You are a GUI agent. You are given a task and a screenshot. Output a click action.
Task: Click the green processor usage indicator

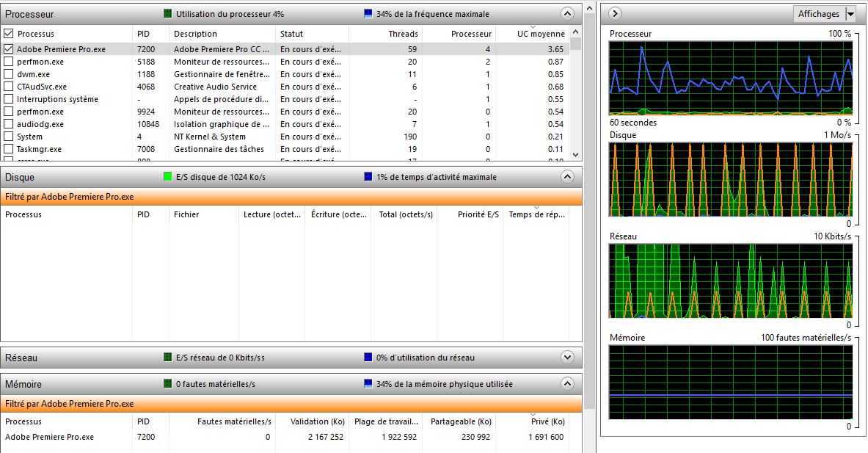click(168, 14)
